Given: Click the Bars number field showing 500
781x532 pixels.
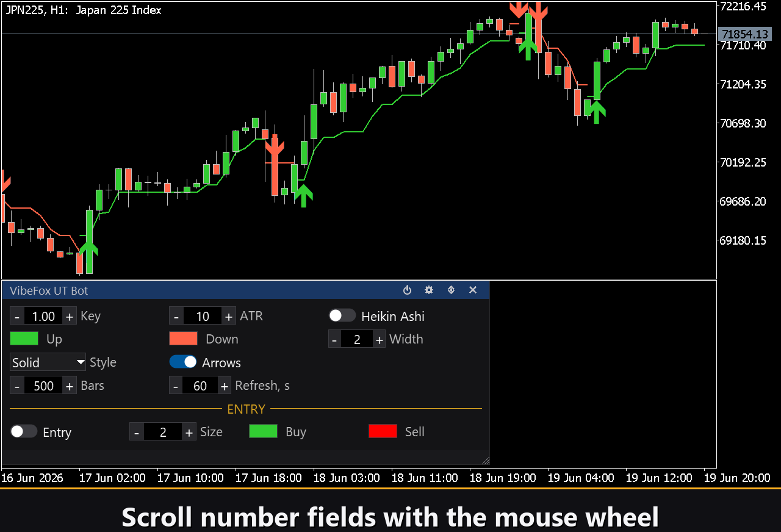Looking at the screenshot, I should [x=43, y=386].
